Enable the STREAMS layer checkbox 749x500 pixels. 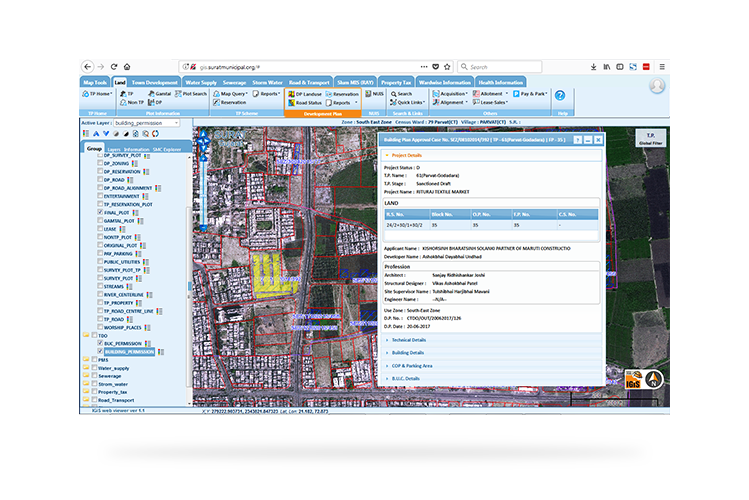(100, 286)
